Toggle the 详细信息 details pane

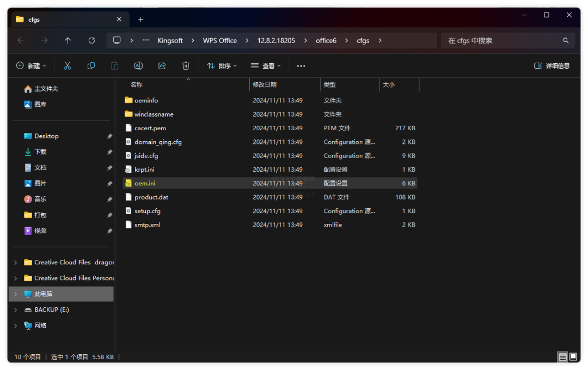click(552, 66)
